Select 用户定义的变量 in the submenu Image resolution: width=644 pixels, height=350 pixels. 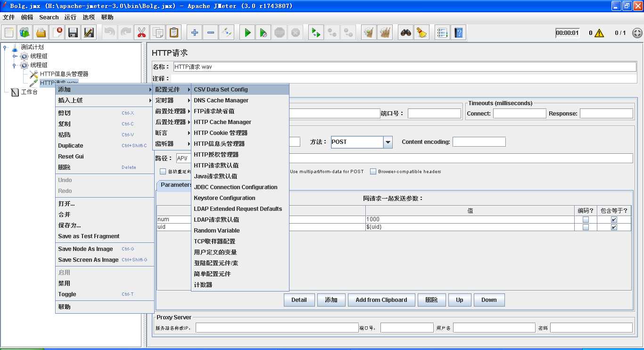(240, 252)
